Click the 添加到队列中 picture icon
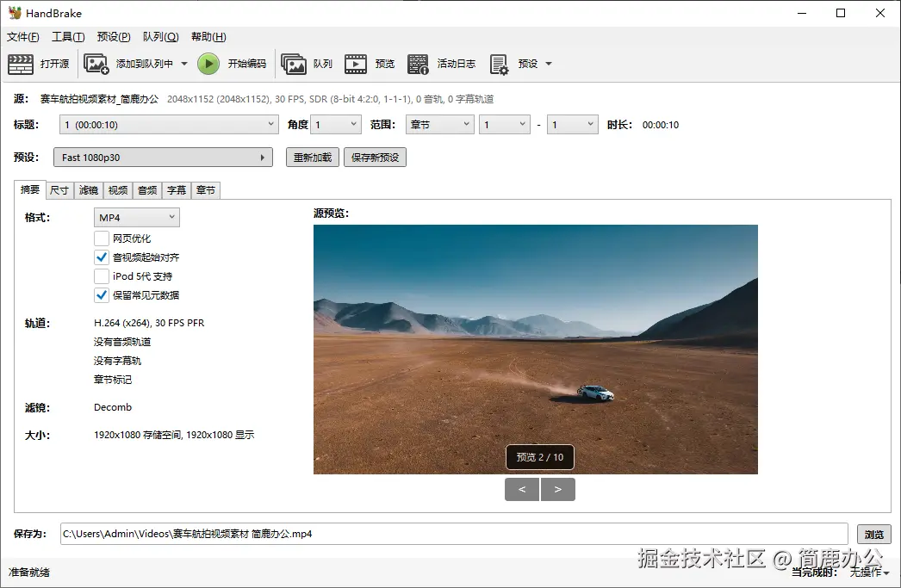 tap(96, 64)
